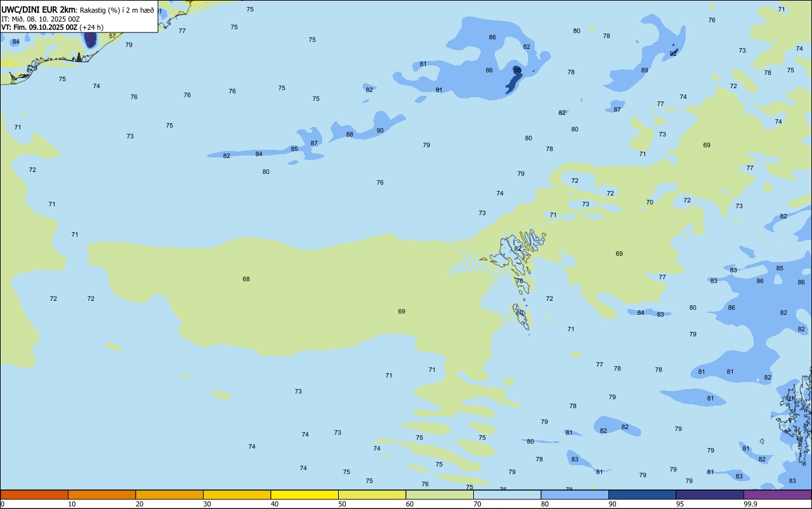Click the humidity value 68 on map

click(x=246, y=279)
